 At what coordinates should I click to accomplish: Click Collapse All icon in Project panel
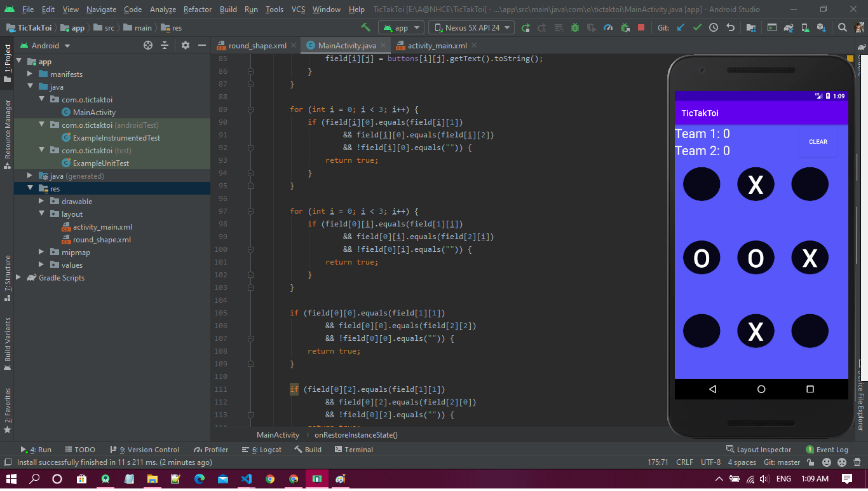click(165, 45)
